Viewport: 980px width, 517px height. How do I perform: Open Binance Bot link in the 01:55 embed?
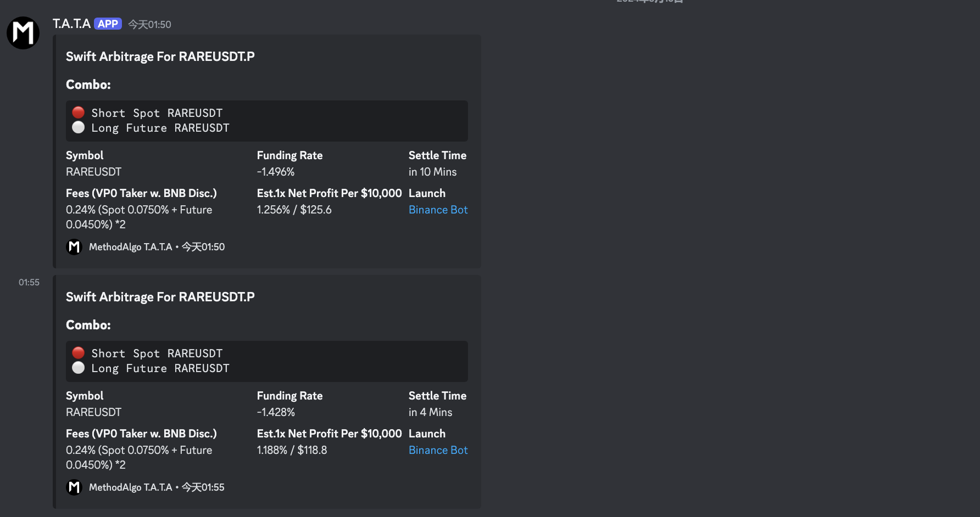pyautogui.click(x=438, y=450)
